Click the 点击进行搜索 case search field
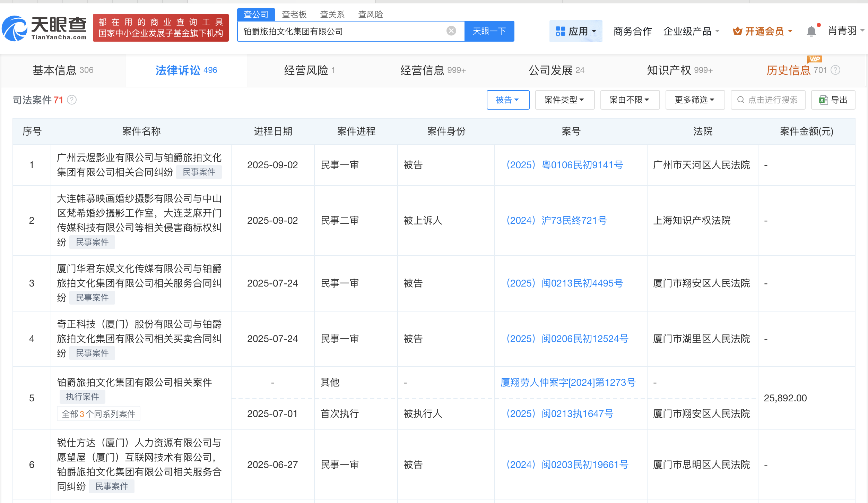868x503 pixels. pyautogui.click(x=768, y=100)
